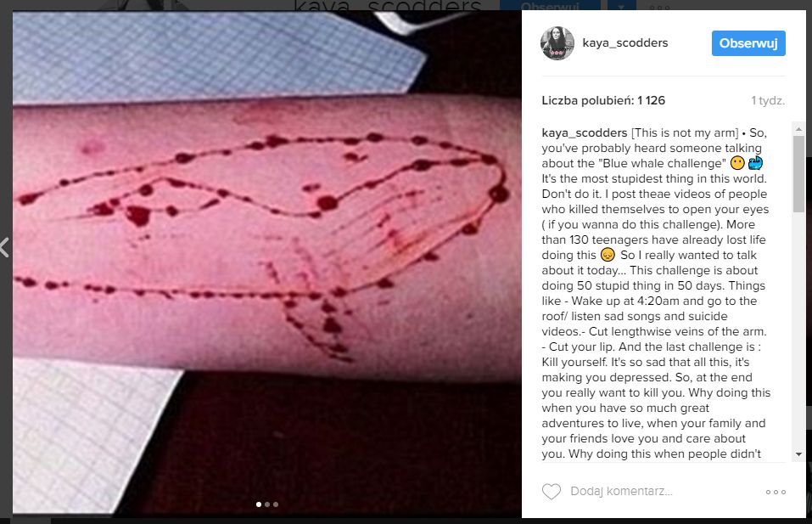
Task: Click the 1 tydz. timestamp
Action: [x=768, y=100]
